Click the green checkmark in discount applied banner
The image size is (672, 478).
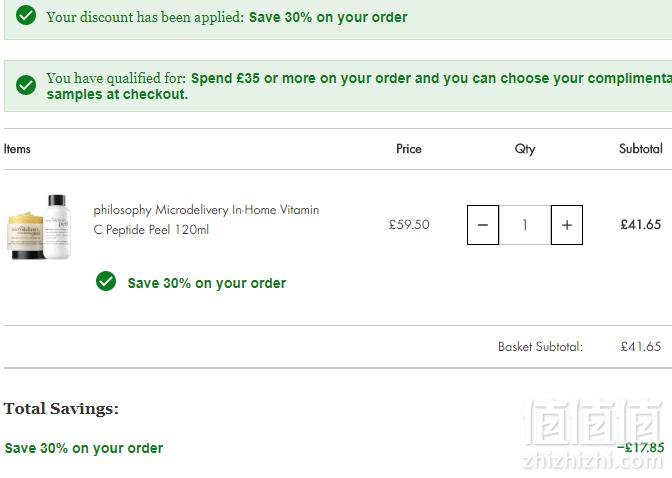tap(26, 15)
